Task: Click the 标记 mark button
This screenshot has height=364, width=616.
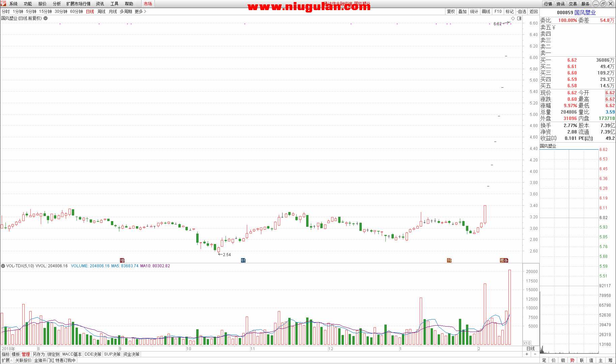Action: (510, 11)
